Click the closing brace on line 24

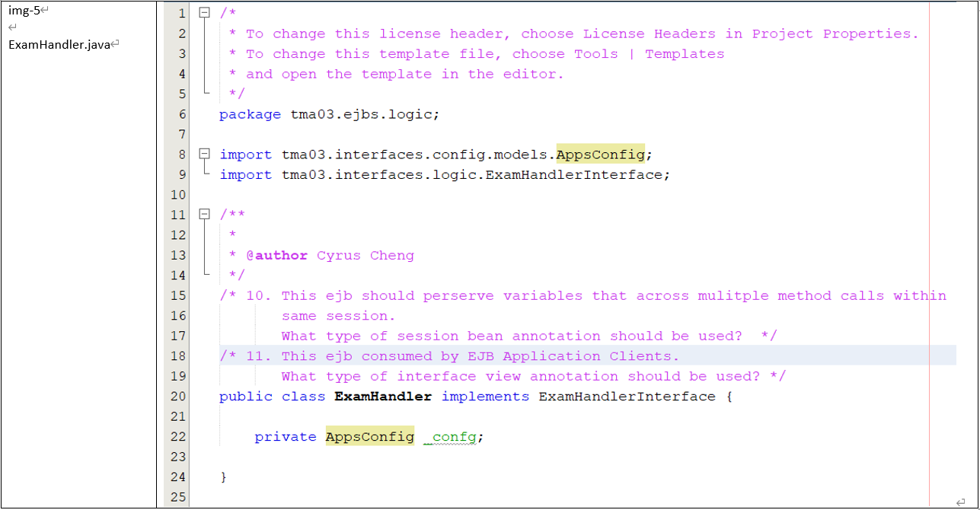tap(223, 477)
